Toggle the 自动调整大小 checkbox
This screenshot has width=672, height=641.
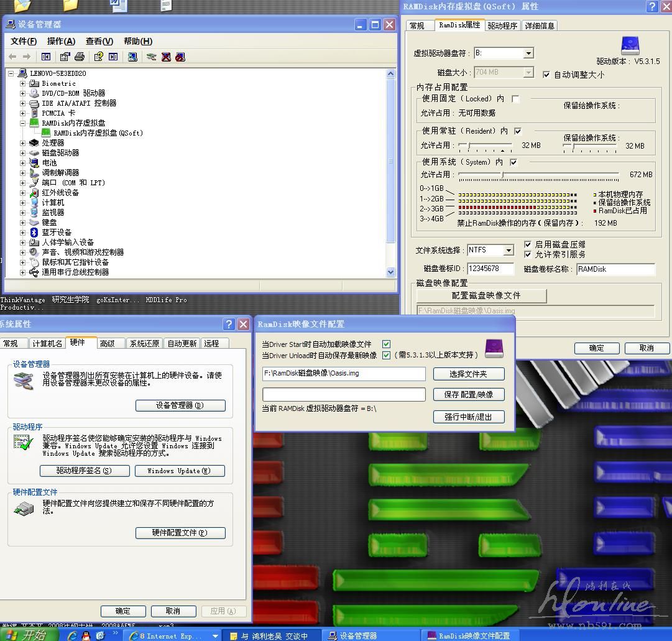point(546,75)
